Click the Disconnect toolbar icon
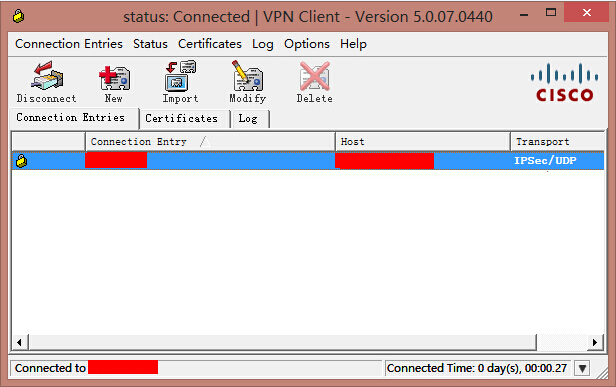Image resolution: width=616 pixels, height=387 pixels. pyautogui.click(x=47, y=82)
